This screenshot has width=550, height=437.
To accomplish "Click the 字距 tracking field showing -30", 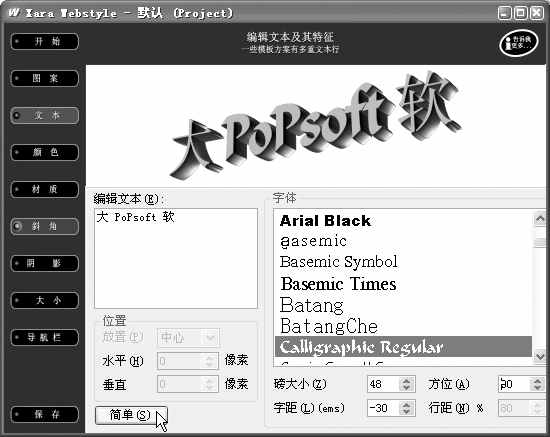I will click(x=383, y=408).
